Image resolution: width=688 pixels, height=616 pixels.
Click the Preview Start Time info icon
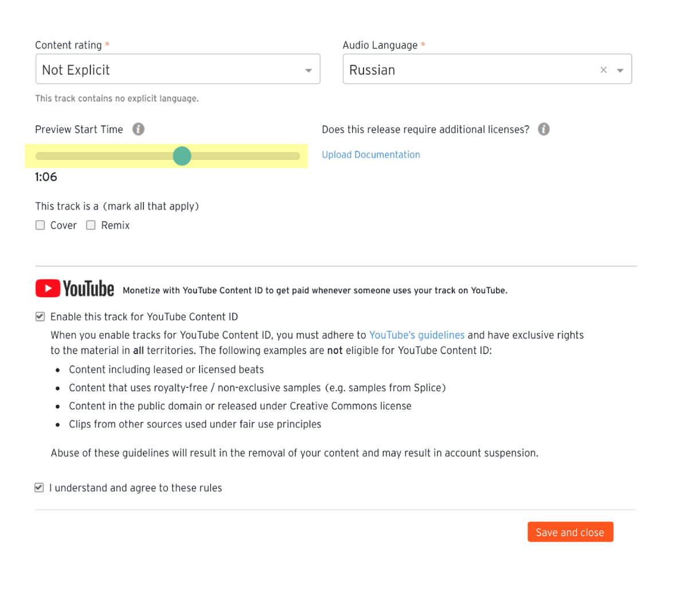[x=138, y=129]
